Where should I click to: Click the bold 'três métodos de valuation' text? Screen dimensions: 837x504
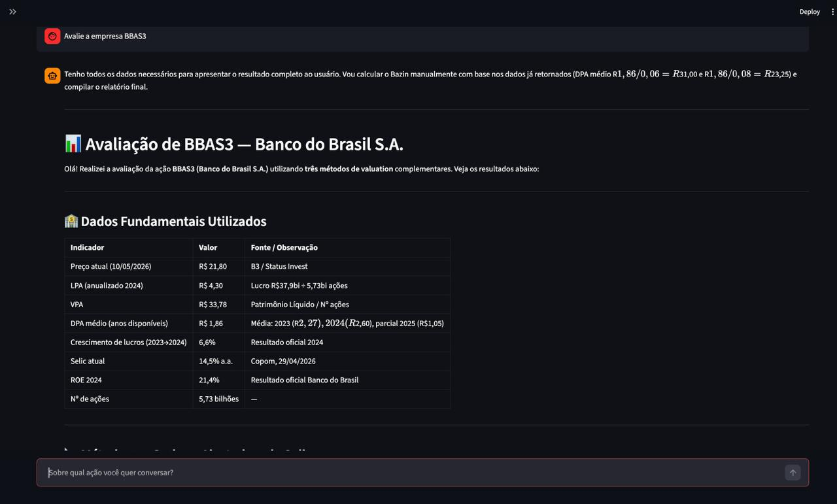tap(349, 169)
